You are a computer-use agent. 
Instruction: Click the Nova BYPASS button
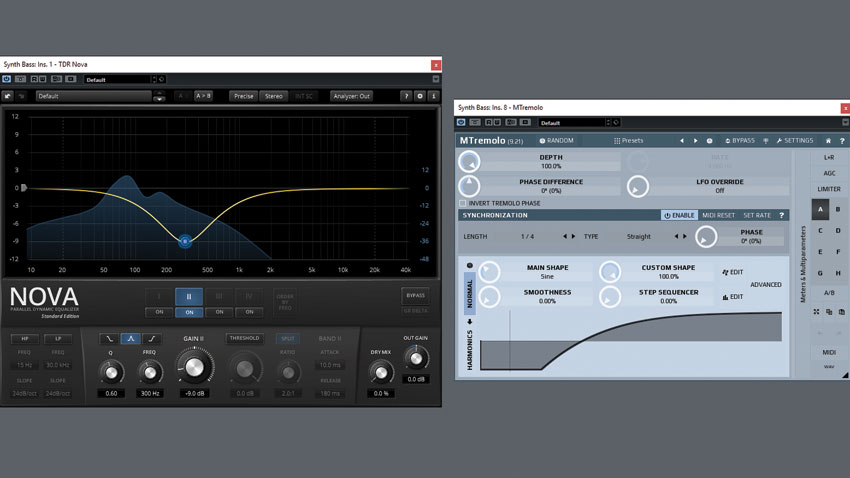pos(416,295)
